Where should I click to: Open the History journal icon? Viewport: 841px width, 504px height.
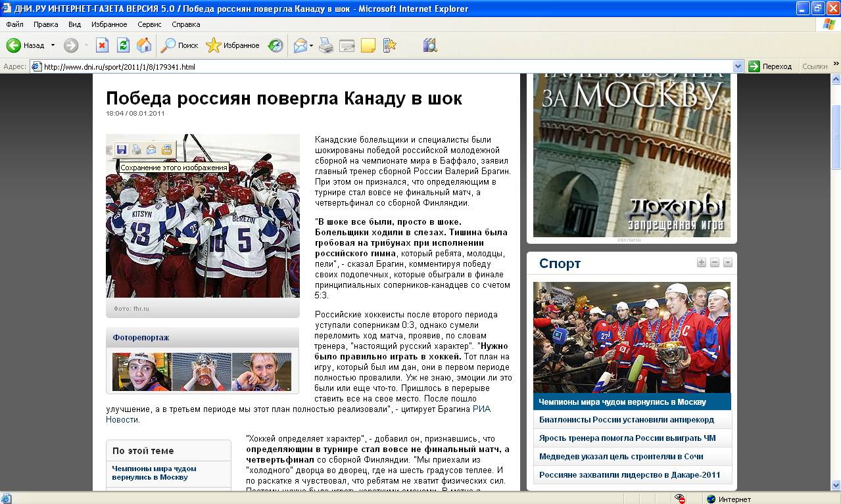[x=276, y=45]
